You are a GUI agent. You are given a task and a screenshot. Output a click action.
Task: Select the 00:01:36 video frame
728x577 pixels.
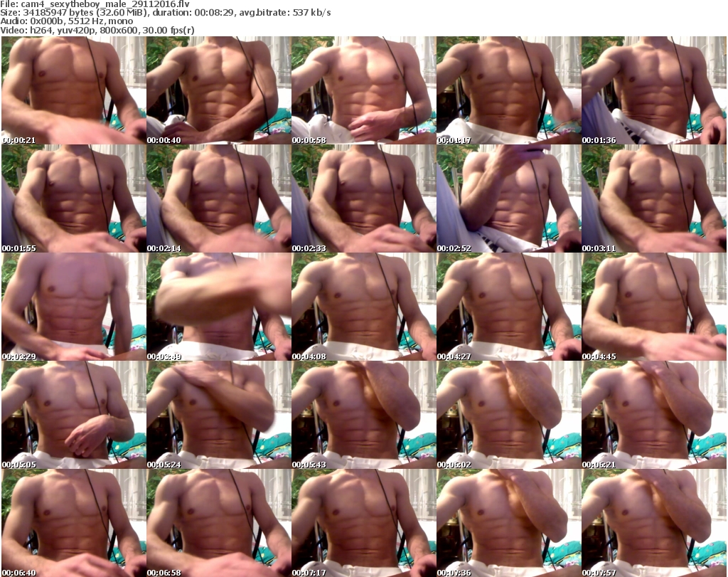[654, 90]
